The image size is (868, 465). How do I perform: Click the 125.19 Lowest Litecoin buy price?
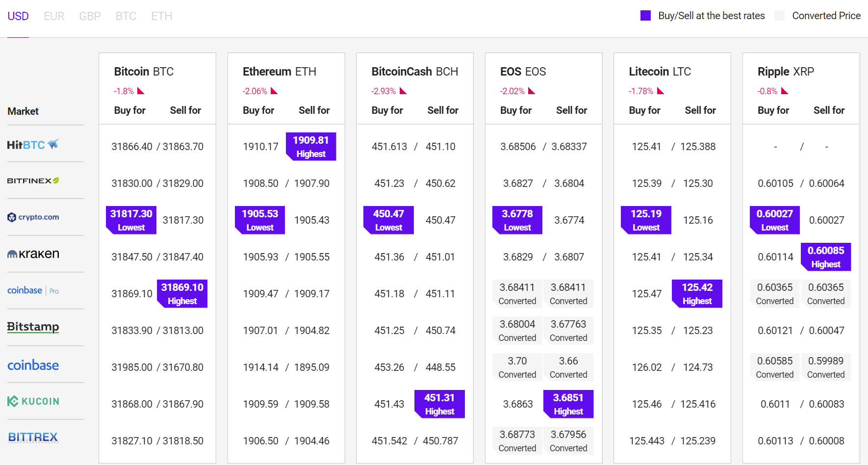(x=646, y=220)
